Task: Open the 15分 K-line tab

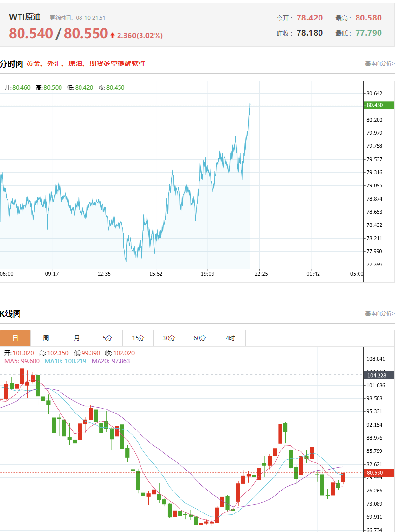Action: [138, 338]
